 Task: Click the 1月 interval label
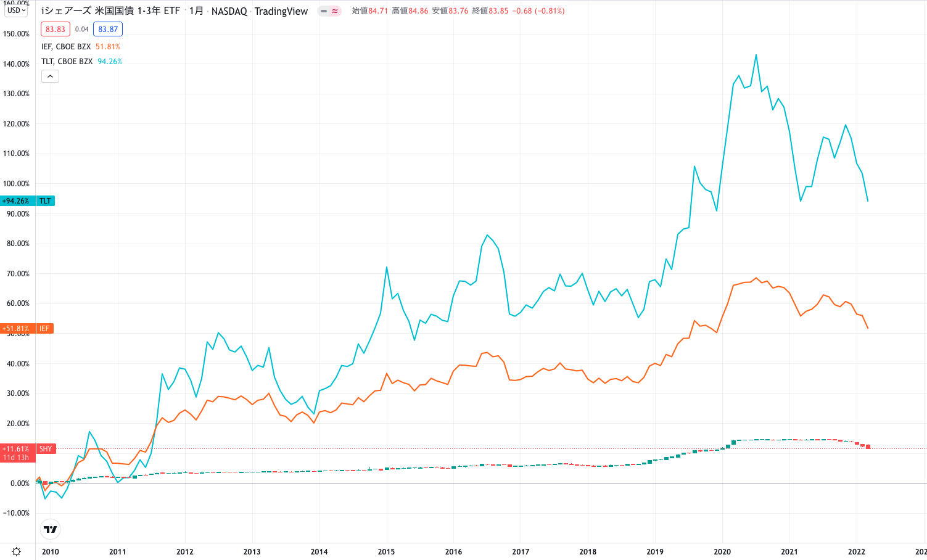coord(196,11)
